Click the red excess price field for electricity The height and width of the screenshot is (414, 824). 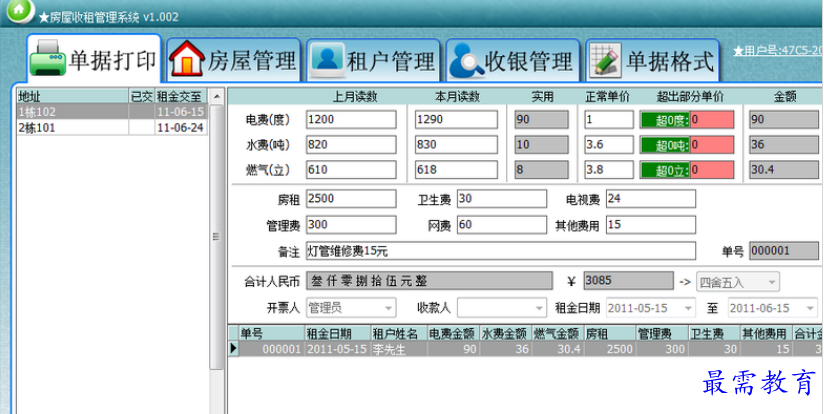coord(712,120)
